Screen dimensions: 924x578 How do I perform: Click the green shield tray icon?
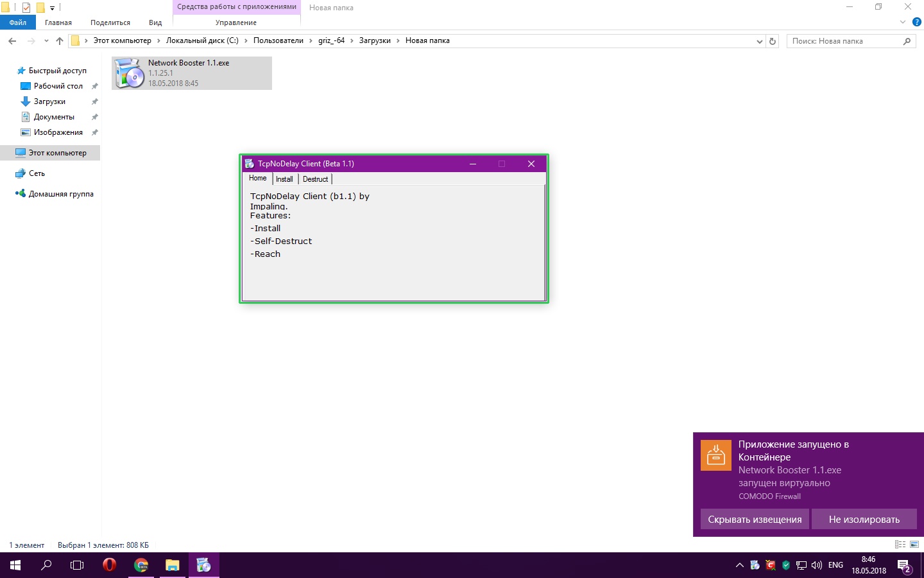[786, 565]
